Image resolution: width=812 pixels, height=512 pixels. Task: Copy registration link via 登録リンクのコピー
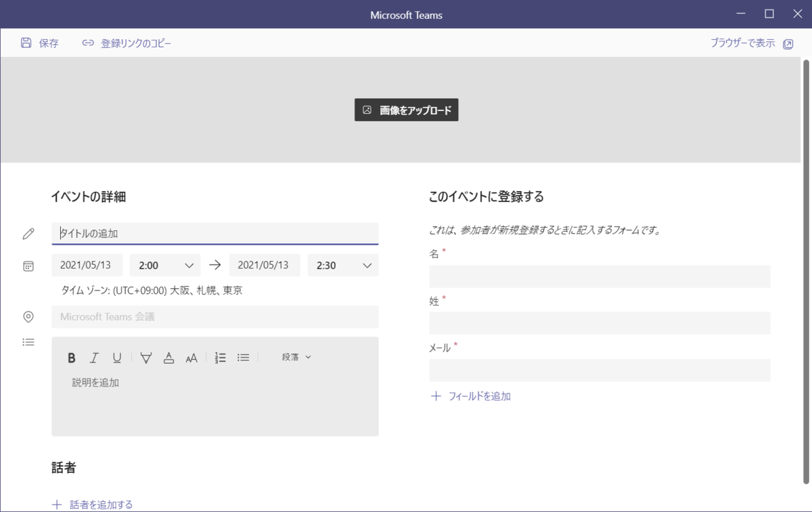tap(136, 43)
